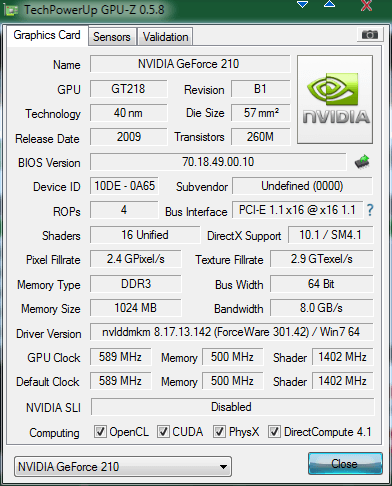Click the GPU-Z title bar app icon
The width and height of the screenshot is (392, 486).
[x=11, y=10]
